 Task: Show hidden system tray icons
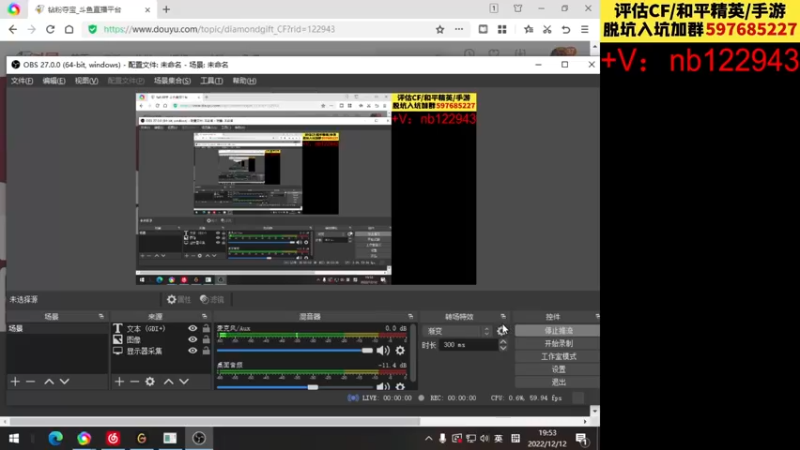pyautogui.click(x=429, y=439)
